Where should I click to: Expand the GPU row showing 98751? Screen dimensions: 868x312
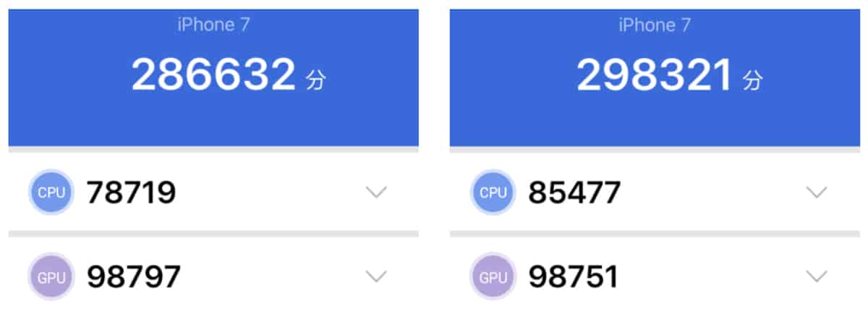[817, 276]
